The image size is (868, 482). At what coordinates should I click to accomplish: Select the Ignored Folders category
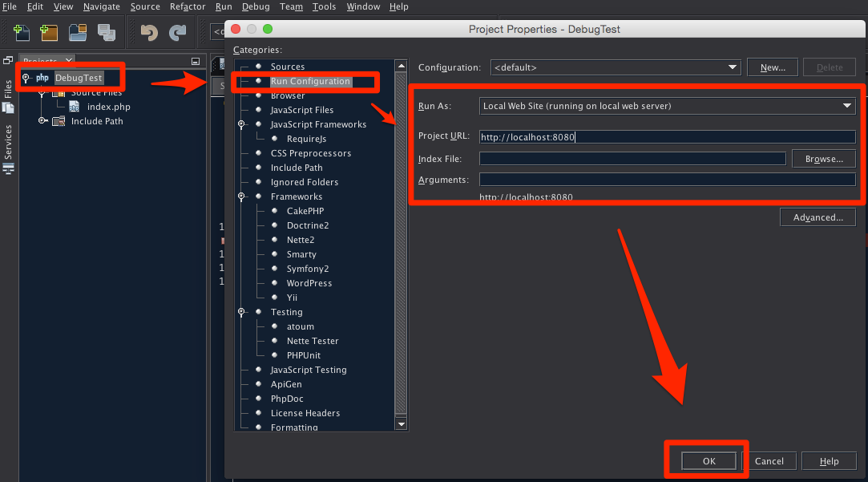point(304,182)
